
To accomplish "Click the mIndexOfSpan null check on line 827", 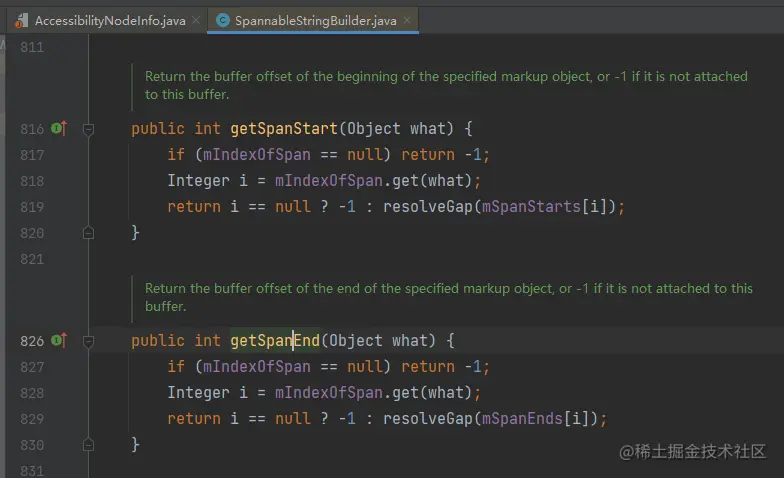I will pyautogui.click(x=292, y=366).
